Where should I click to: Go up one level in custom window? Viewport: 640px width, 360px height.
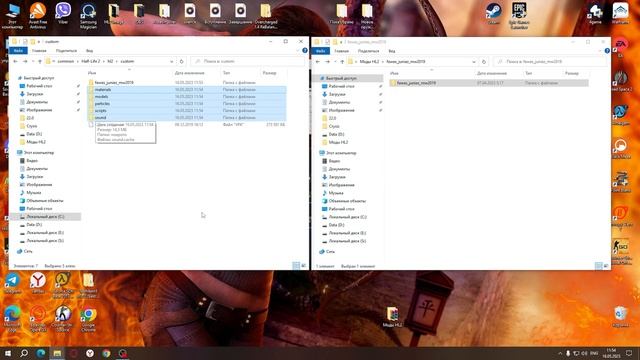click(40, 61)
